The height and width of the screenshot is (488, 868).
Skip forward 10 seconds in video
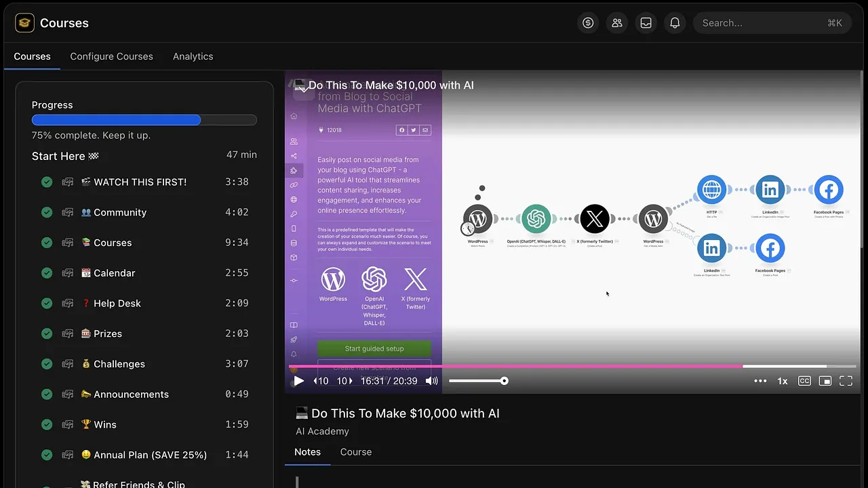(344, 381)
